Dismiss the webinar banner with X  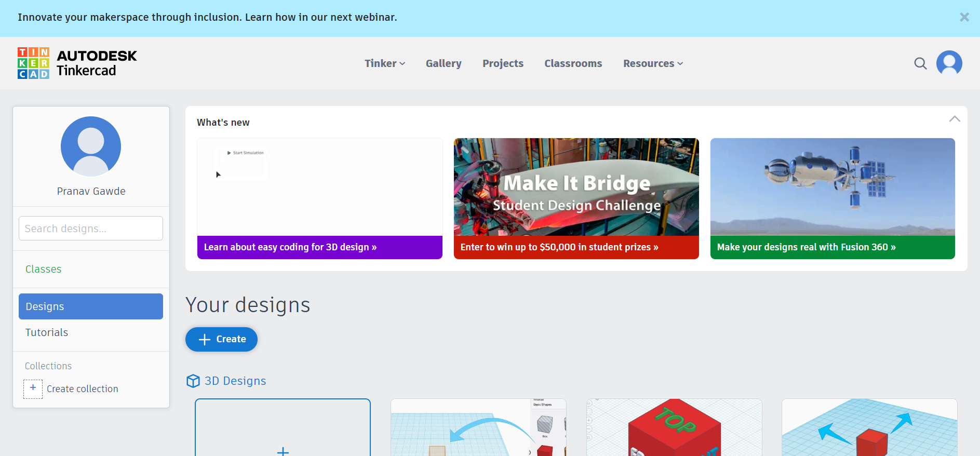(964, 17)
